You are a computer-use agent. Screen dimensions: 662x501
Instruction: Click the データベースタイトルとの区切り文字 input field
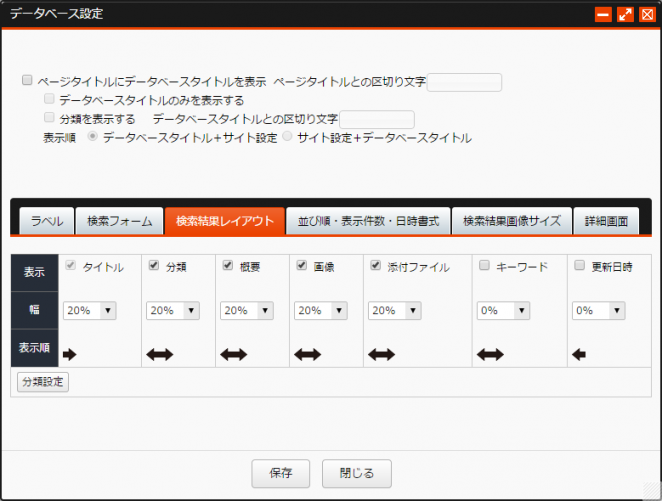tap(377, 119)
